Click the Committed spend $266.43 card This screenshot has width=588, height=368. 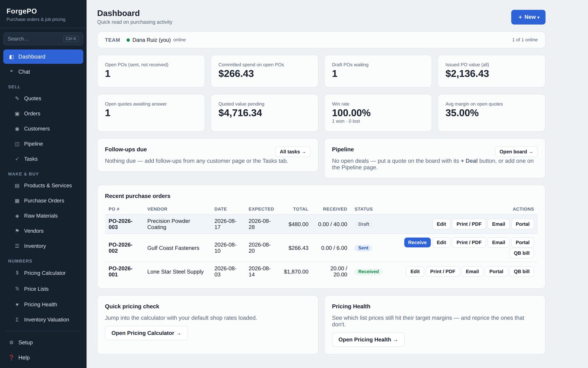pos(264,71)
